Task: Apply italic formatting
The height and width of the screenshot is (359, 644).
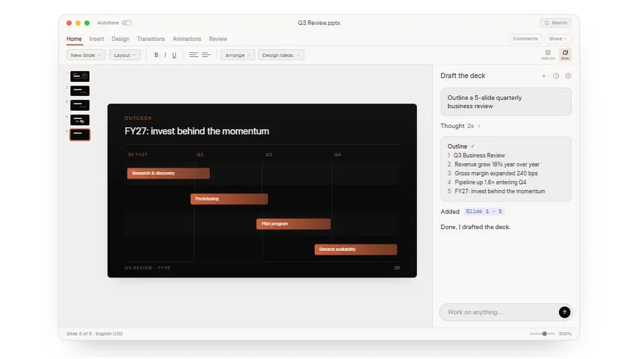Action: point(165,55)
